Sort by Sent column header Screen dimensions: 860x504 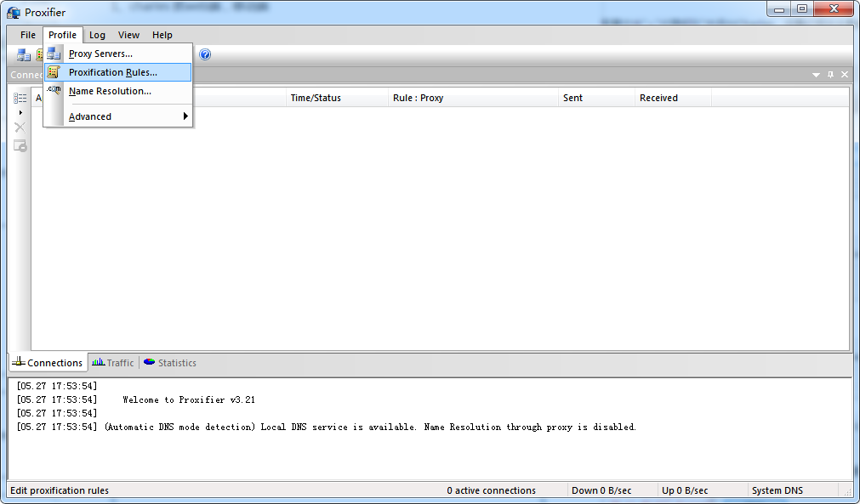pyautogui.click(x=597, y=98)
